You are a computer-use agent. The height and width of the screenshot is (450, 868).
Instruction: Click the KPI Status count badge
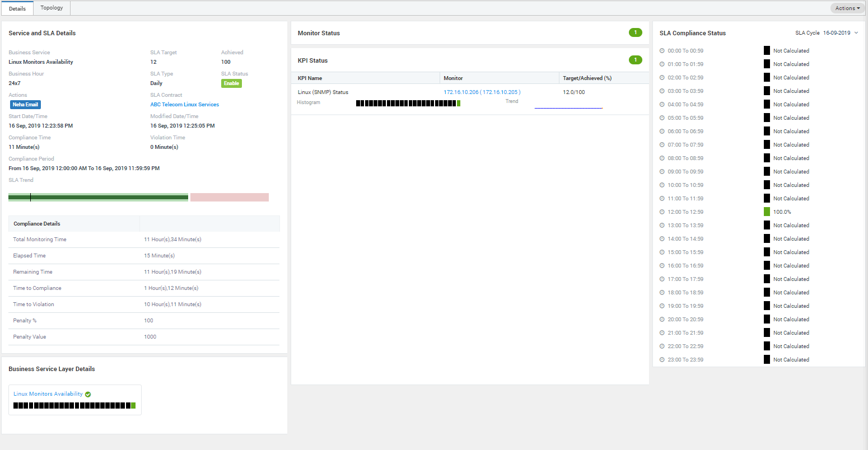[x=635, y=60]
